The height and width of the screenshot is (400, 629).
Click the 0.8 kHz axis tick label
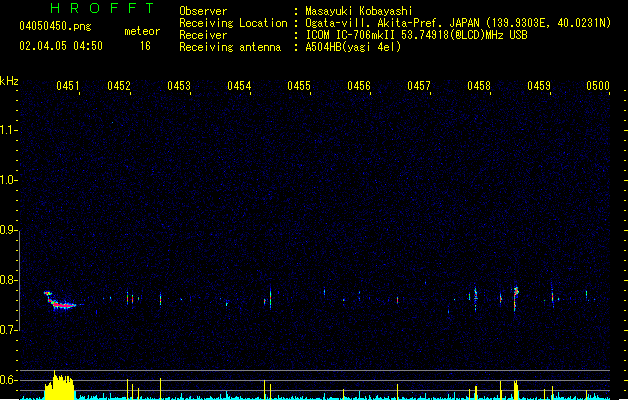pyautogui.click(x=8, y=280)
